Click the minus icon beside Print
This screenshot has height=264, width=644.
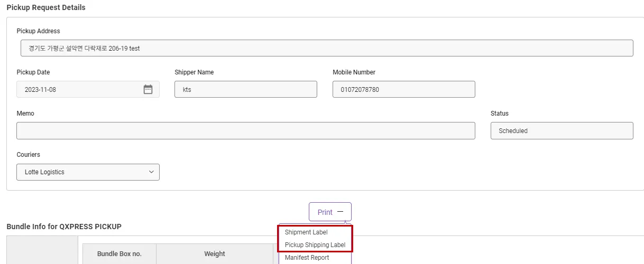coord(340,212)
